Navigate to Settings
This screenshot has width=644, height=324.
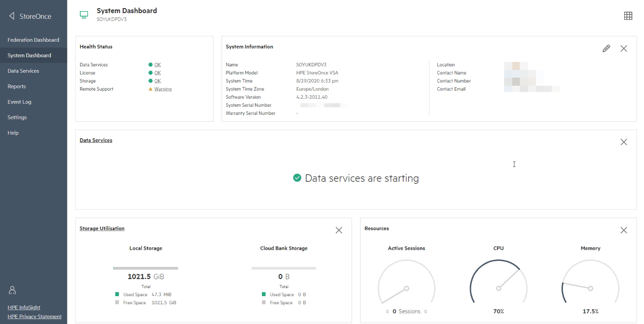click(17, 117)
